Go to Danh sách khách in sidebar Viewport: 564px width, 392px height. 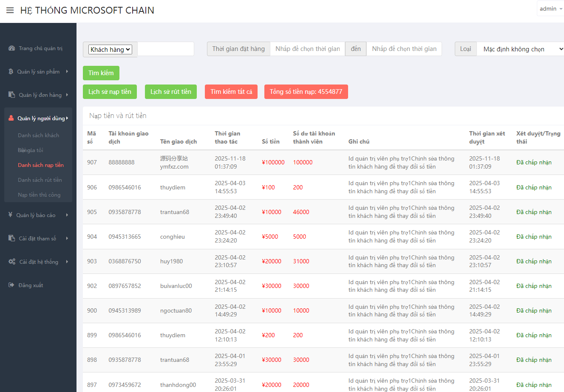(38, 135)
